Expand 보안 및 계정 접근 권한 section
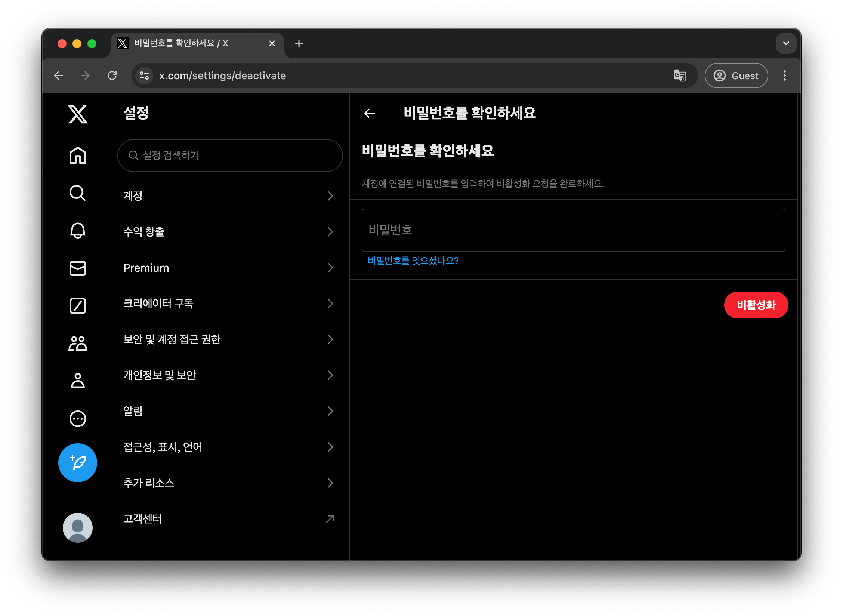The height and width of the screenshot is (616, 843). [229, 339]
